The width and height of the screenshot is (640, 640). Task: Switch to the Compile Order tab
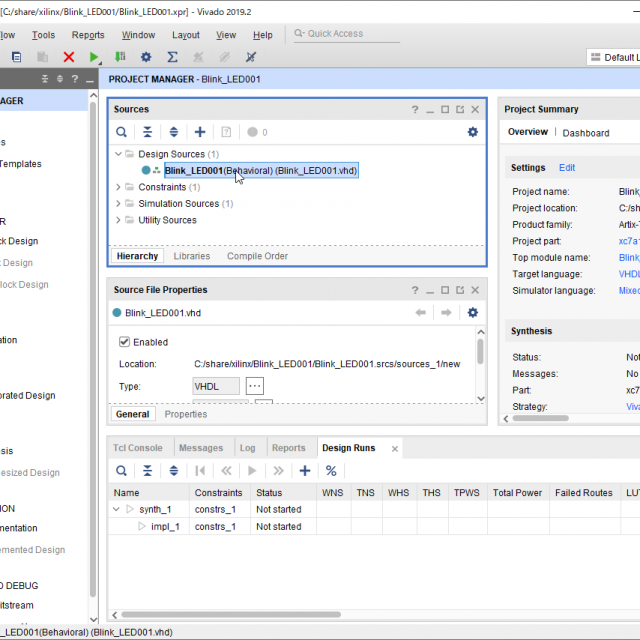[x=257, y=256]
